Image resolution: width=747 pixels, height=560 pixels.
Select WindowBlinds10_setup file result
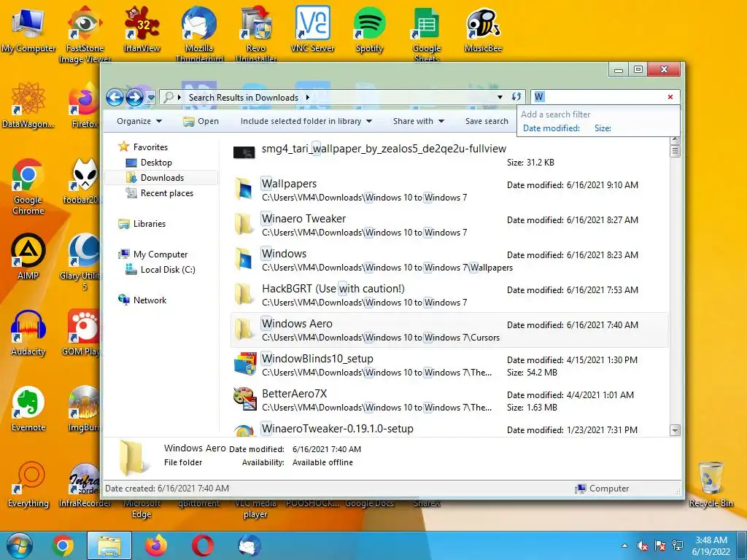pos(449,365)
